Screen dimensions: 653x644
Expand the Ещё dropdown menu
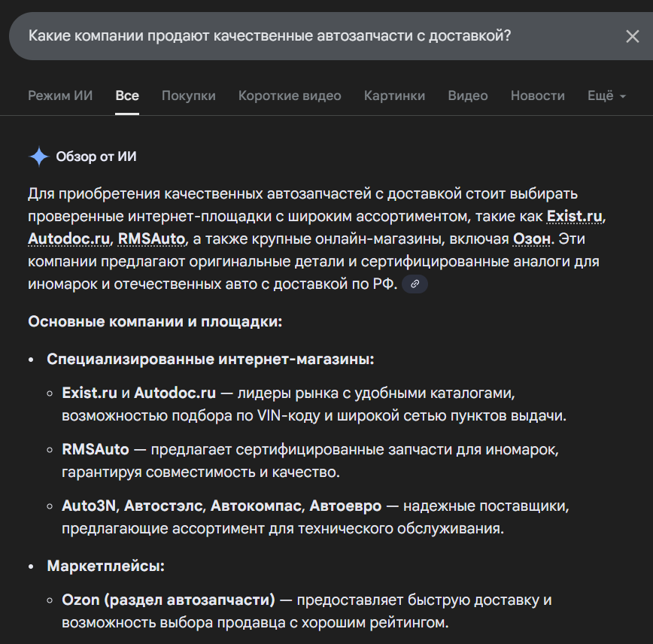pos(606,96)
